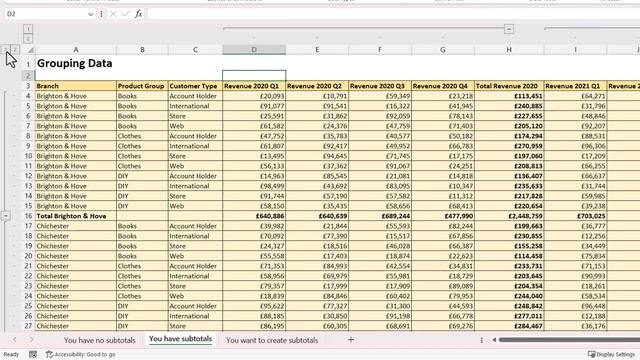The width and height of the screenshot is (640, 360).
Task: Click the sheet tab bar options dots
Action: [x=482, y=340]
